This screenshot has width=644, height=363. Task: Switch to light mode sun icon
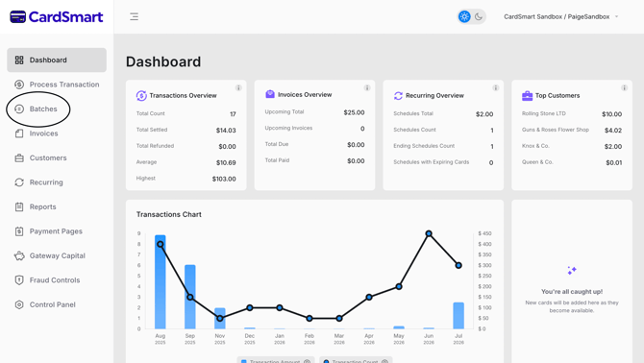[464, 17]
